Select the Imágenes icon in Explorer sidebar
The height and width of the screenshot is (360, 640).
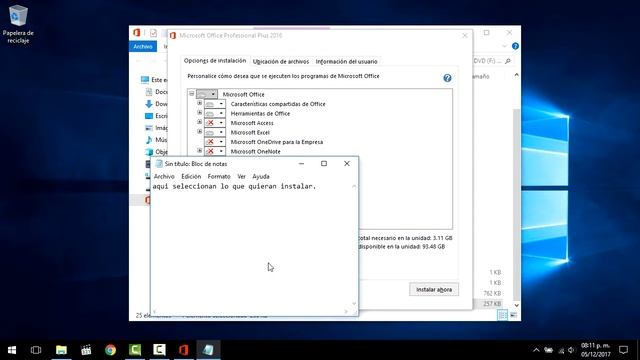(149, 128)
